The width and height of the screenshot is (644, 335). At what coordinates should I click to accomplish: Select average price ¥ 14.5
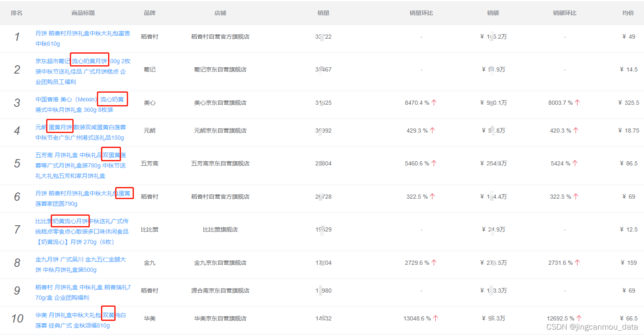tap(629, 69)
